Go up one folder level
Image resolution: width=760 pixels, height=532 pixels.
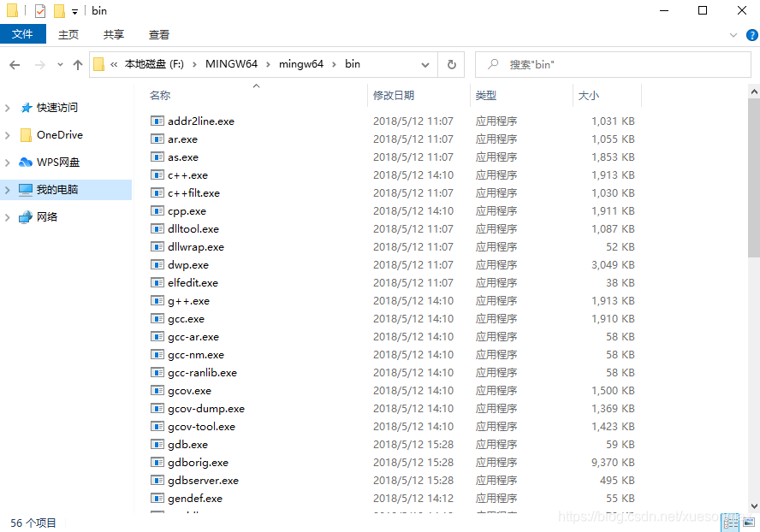tap(78, 64)
